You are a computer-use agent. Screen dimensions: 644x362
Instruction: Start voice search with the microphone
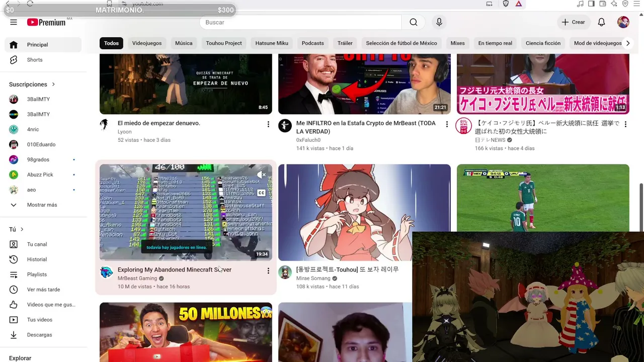click(x=439, y=22)
